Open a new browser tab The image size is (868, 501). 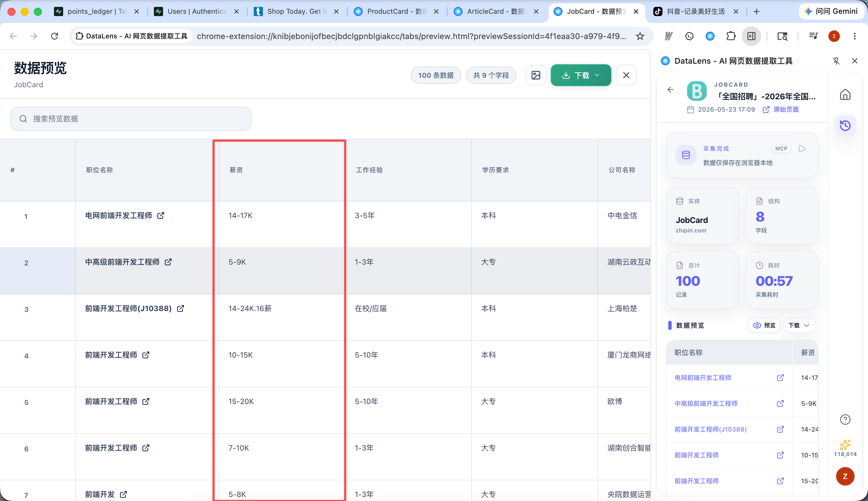coord(757,11)
